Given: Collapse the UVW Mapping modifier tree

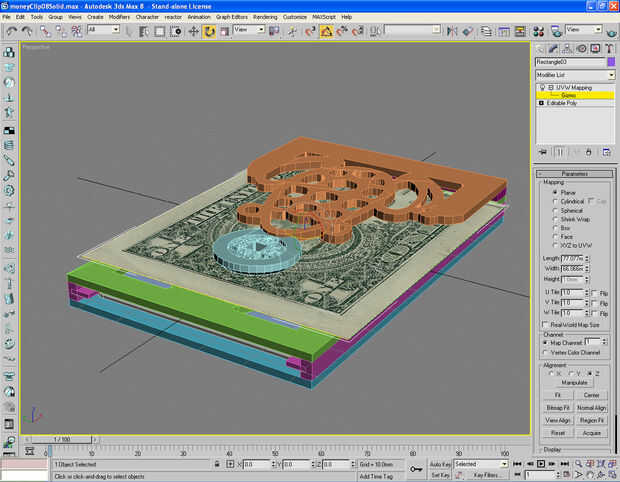Looking at the screenshot, I should [550, 87].
